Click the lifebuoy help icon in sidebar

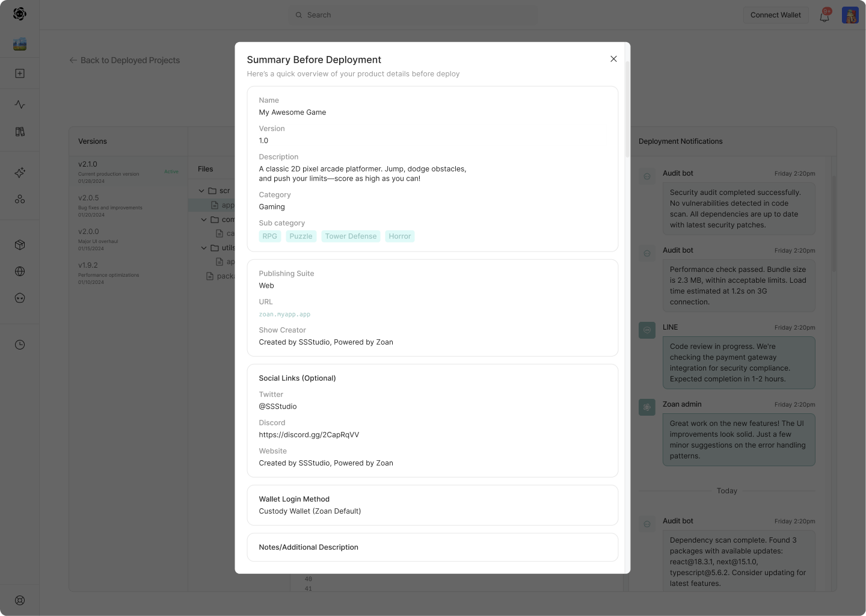point(20,600)
